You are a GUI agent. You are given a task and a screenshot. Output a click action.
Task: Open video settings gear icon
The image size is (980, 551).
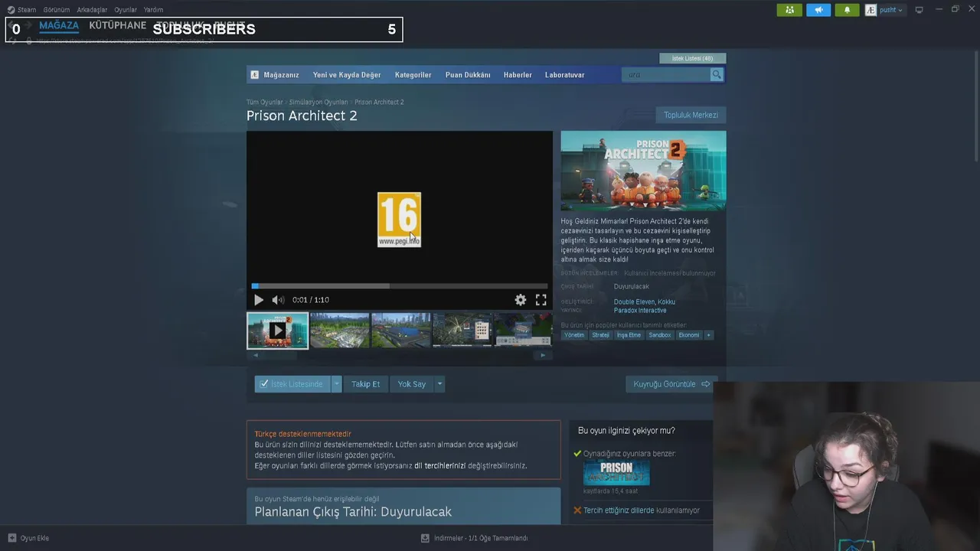pos(521,300)
